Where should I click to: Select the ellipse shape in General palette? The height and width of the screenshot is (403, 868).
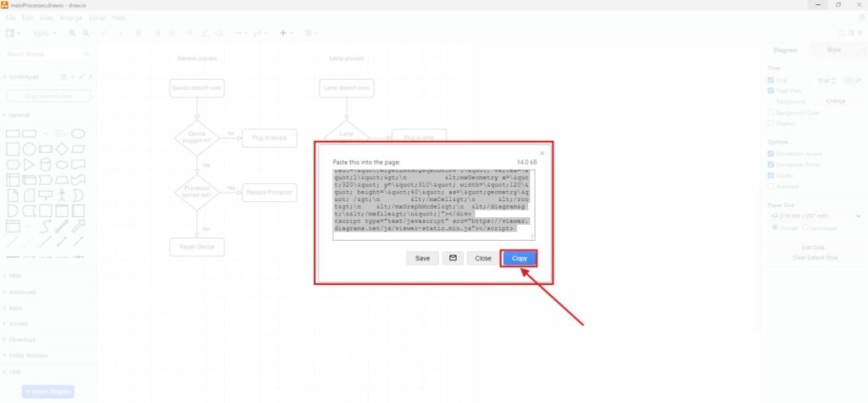[78, 133]
